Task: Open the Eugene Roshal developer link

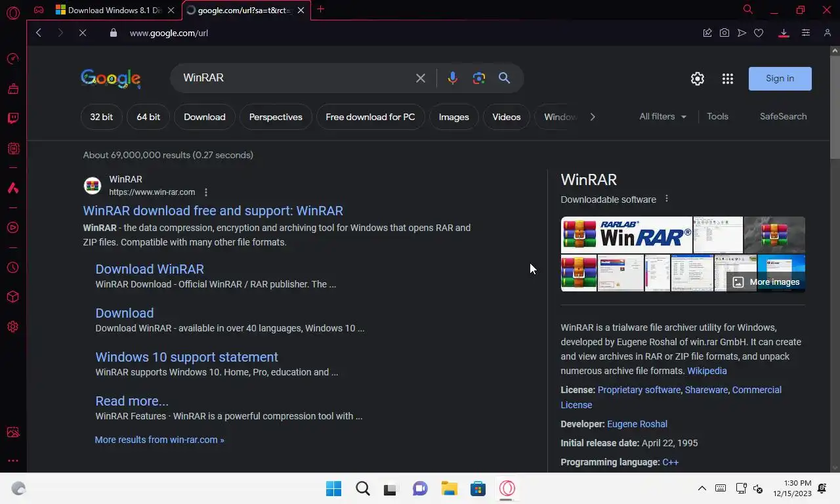Action: (637, 424)
